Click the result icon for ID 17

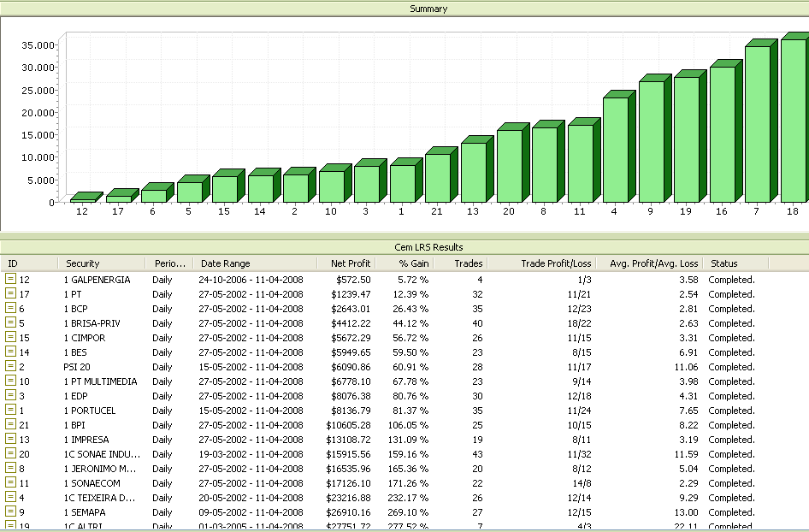coord(10,293)
